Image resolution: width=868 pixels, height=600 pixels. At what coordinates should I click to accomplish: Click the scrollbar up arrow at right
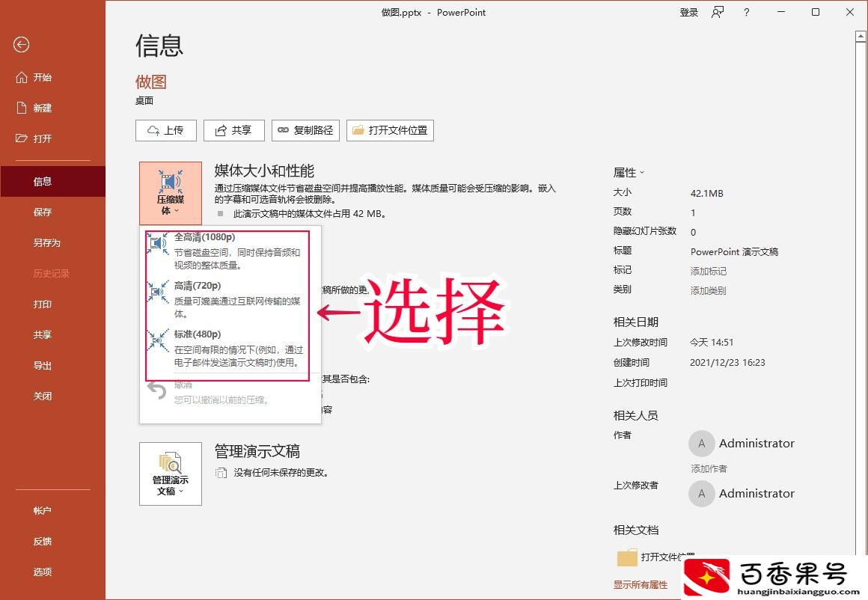coord(861,37)
